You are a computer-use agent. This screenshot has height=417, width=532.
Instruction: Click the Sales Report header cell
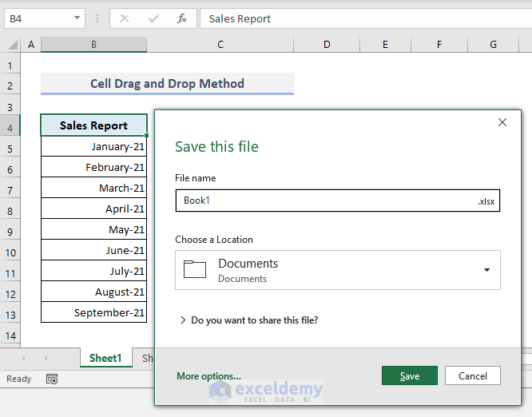tap(94, 125)
